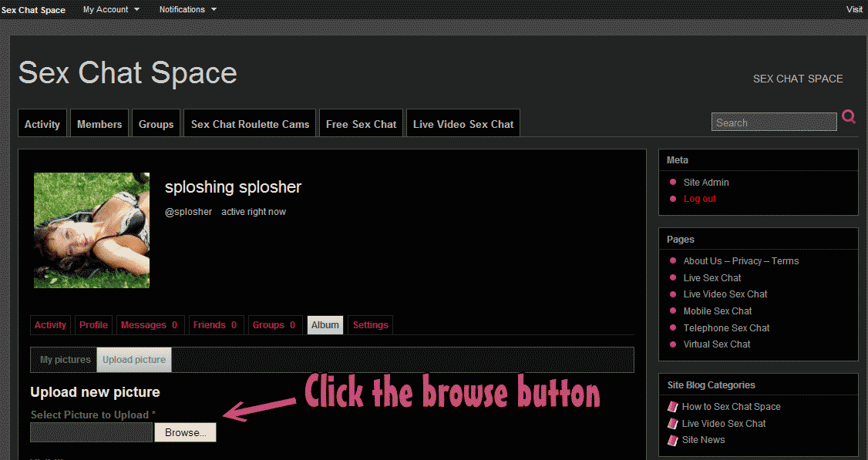Open the Friends 0 tab

(215, 325)
